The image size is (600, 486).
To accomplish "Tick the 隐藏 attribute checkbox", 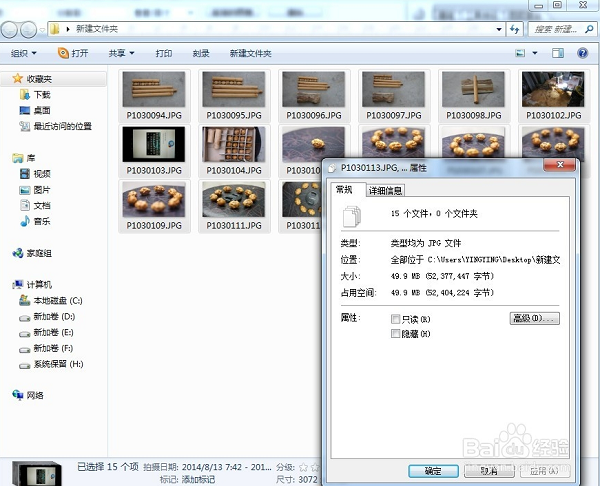I will (397, 333).
